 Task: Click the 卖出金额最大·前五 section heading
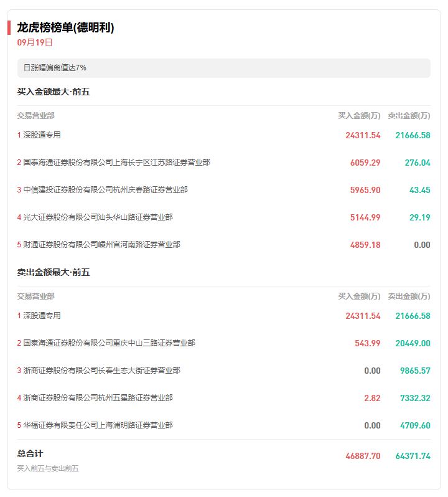54,272
